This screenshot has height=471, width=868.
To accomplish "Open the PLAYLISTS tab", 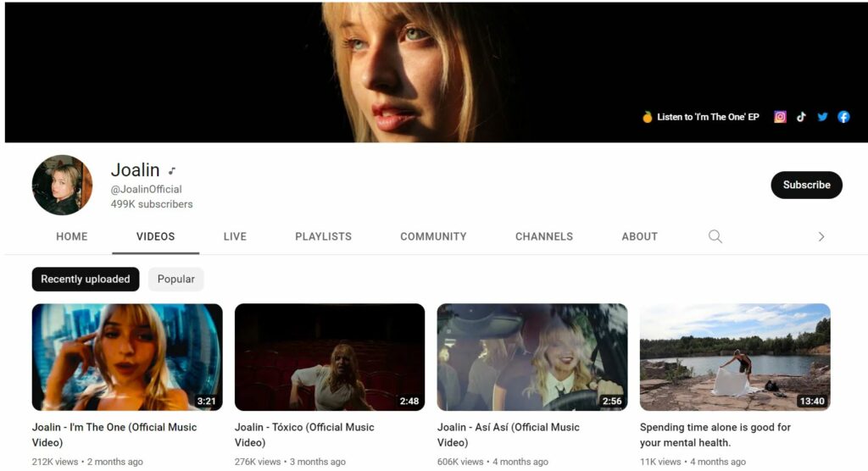I will pyautogui.click(x=323, y=236).
